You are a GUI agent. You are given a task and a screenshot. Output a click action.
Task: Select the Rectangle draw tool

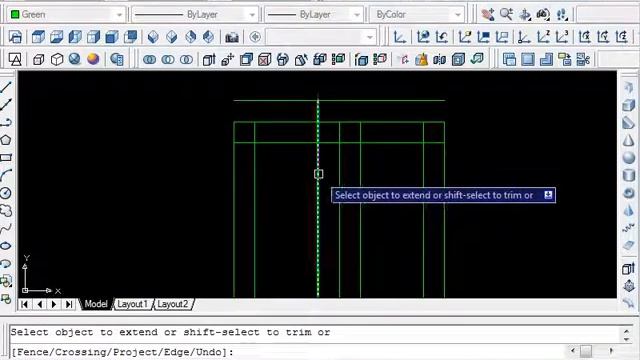[6, 158]
